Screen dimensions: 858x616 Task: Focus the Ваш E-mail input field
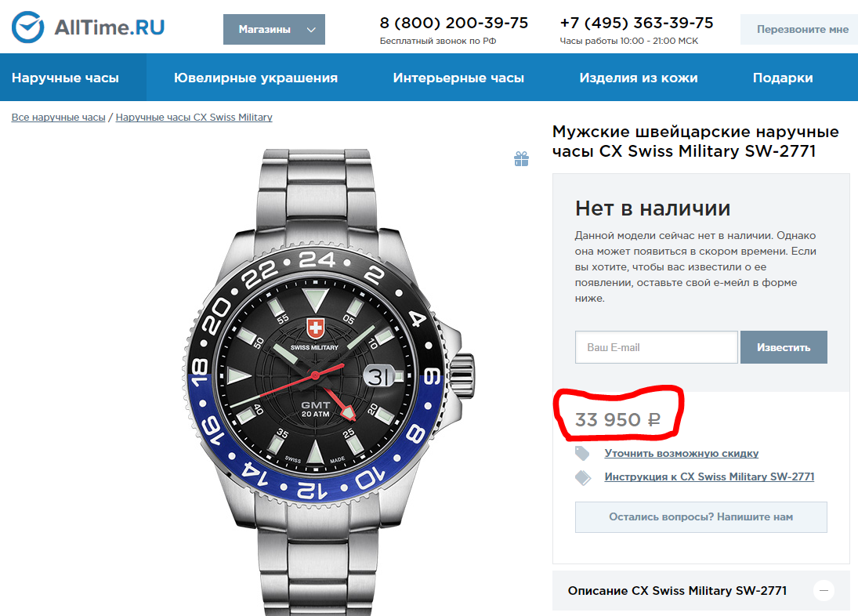tap(656, 347)
